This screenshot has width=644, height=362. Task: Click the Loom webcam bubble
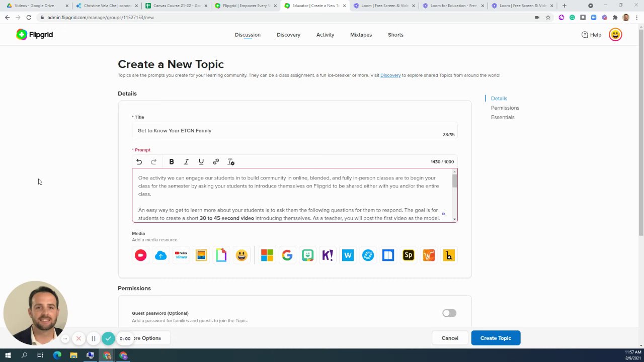point(35,313)
